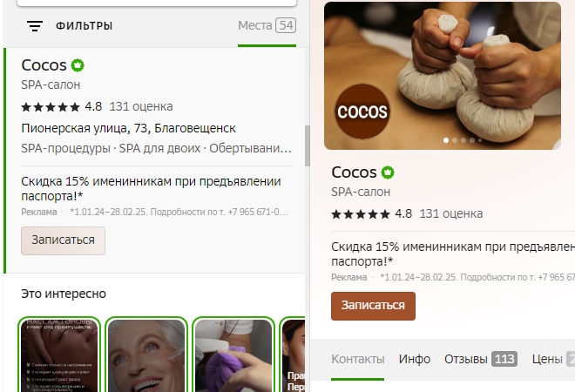Open the filters icon
This screenshot has height=392, width=575.
(x=35, y=25)
